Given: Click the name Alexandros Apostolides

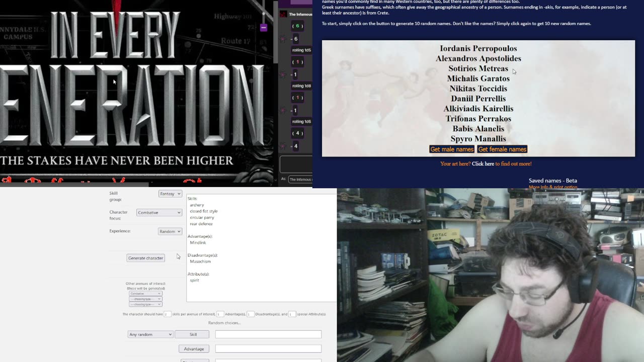Looking at the screenshot, I should (478, 58).
